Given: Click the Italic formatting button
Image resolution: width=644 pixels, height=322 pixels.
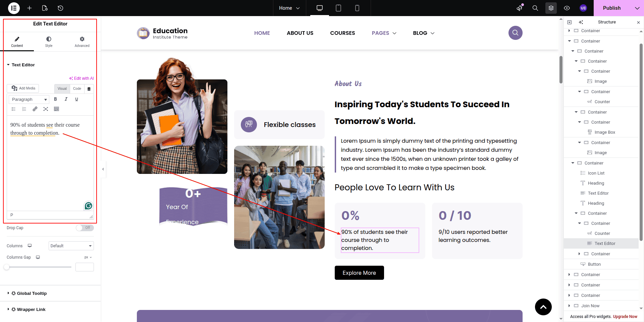Looking at the screenshot, I should pos(66,99).
